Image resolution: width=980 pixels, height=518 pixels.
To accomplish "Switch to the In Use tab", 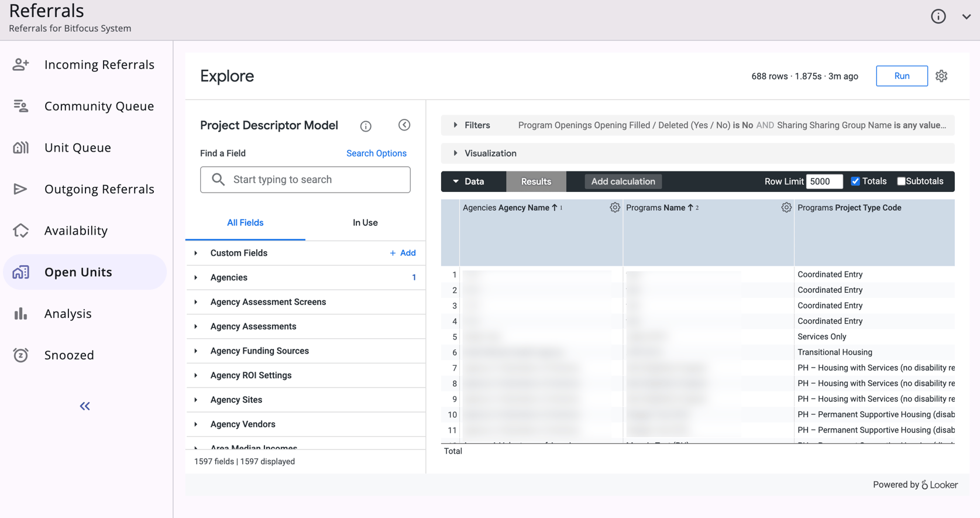I will coord(365,223).
